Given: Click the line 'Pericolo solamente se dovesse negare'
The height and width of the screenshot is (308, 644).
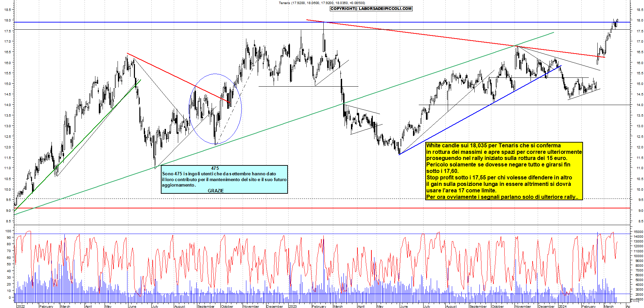Looking at the screenshot, I should 498,164.
